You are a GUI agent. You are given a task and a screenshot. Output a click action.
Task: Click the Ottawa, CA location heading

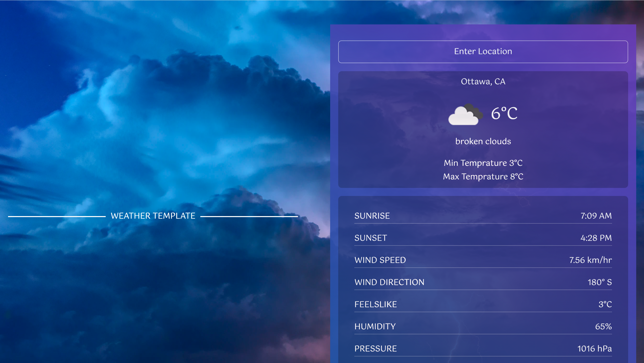483,82
